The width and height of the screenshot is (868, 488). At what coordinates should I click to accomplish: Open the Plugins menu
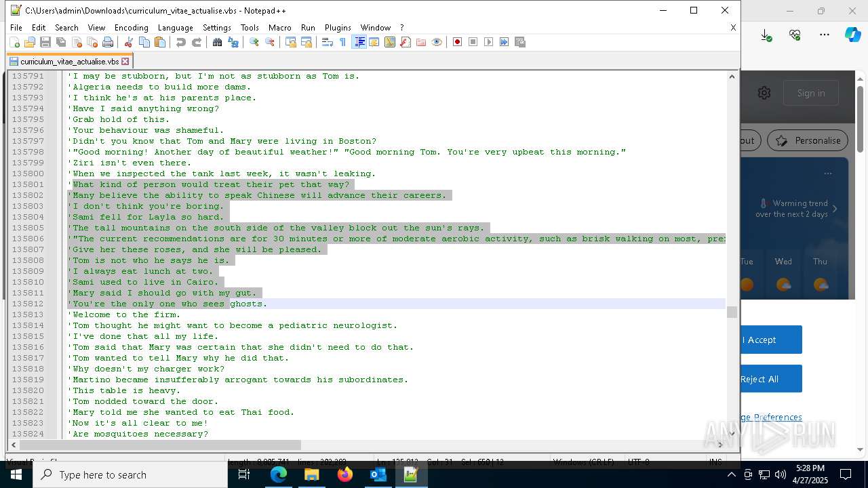point(338,28)
